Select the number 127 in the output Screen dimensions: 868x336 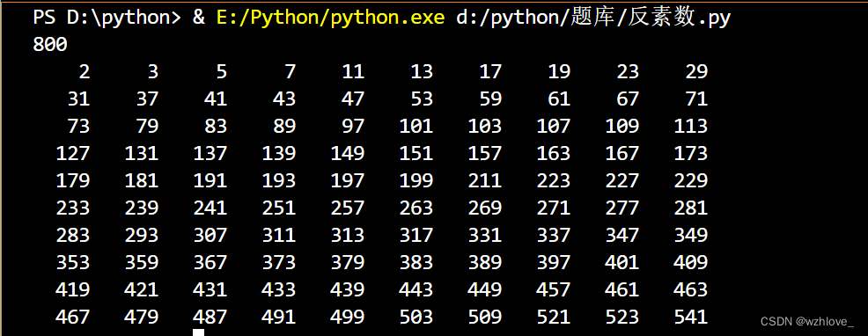tap(73, 153)
